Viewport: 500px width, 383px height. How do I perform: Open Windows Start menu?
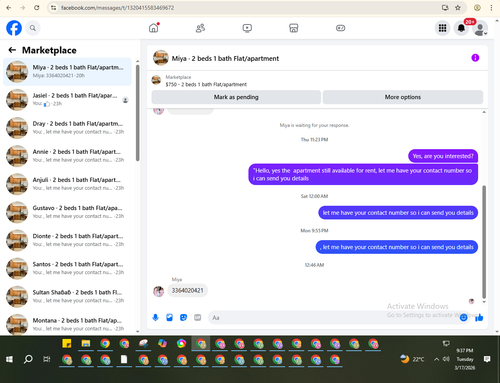[x=9, y=359]
